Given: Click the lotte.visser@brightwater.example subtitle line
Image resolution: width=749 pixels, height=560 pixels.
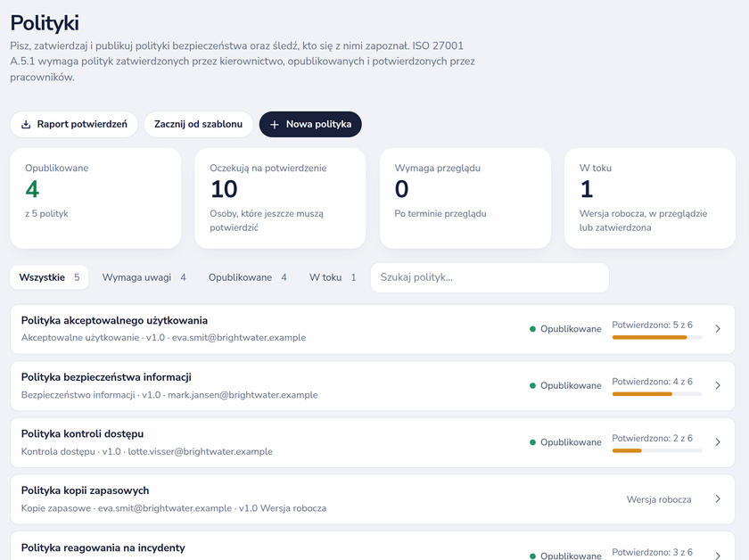Looking at the screenshot, I should pos(146,451).
